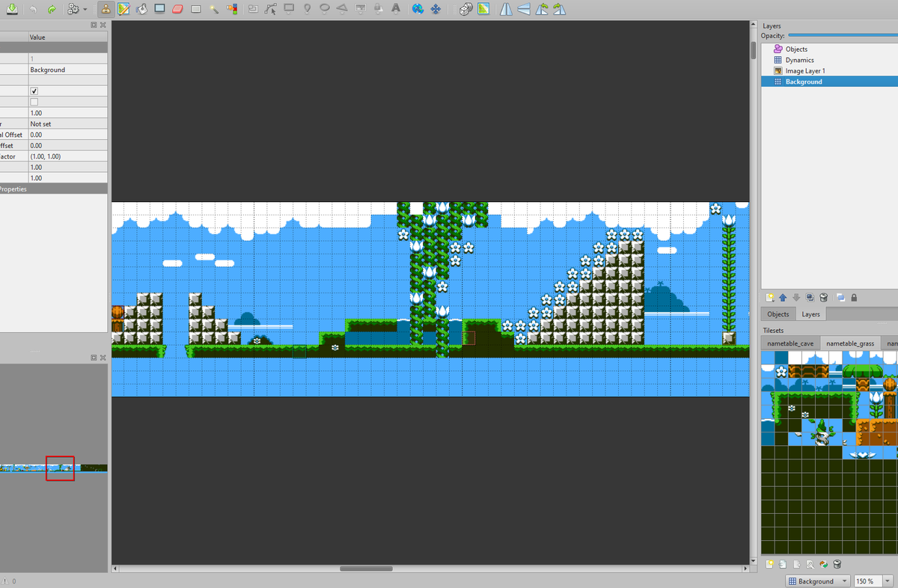Select the Rectangular Select tool
The width and height of the screenshot is (898, 588).
pos(196,9)
